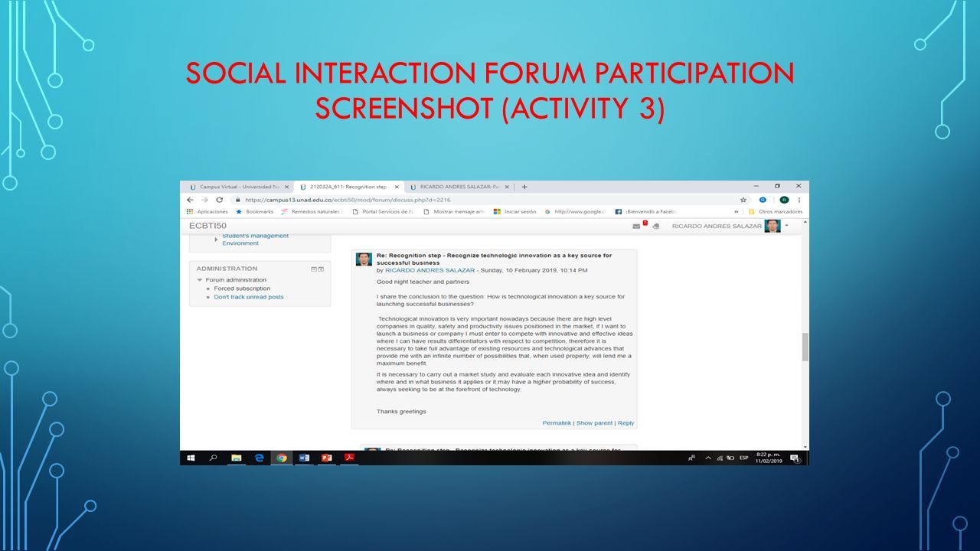Switch ESP keyboard language indicator
This screenshot has width=980, height=551.
coord(744,458)
